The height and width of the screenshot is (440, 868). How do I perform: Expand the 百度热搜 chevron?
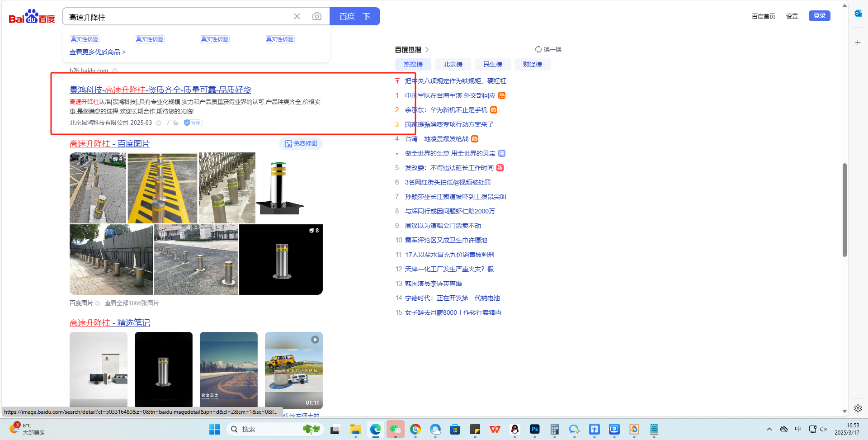pyautogui.click(x=427, y=50)
